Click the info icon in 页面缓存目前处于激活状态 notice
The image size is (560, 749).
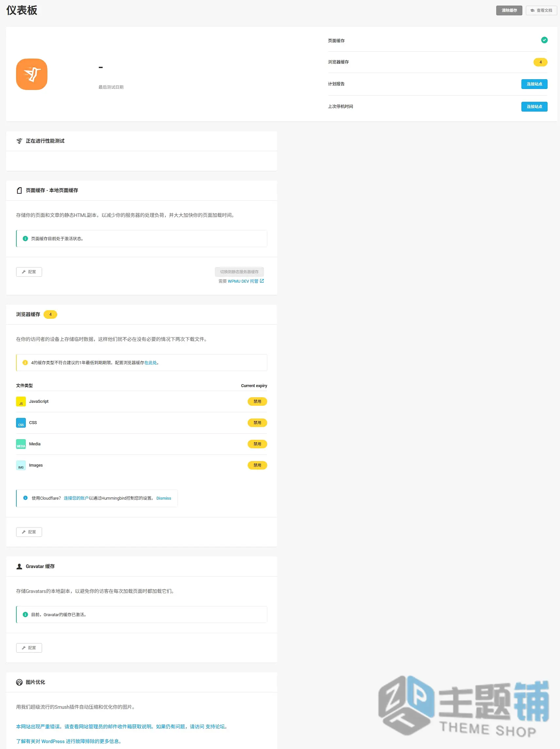click(x=25, y=239)
